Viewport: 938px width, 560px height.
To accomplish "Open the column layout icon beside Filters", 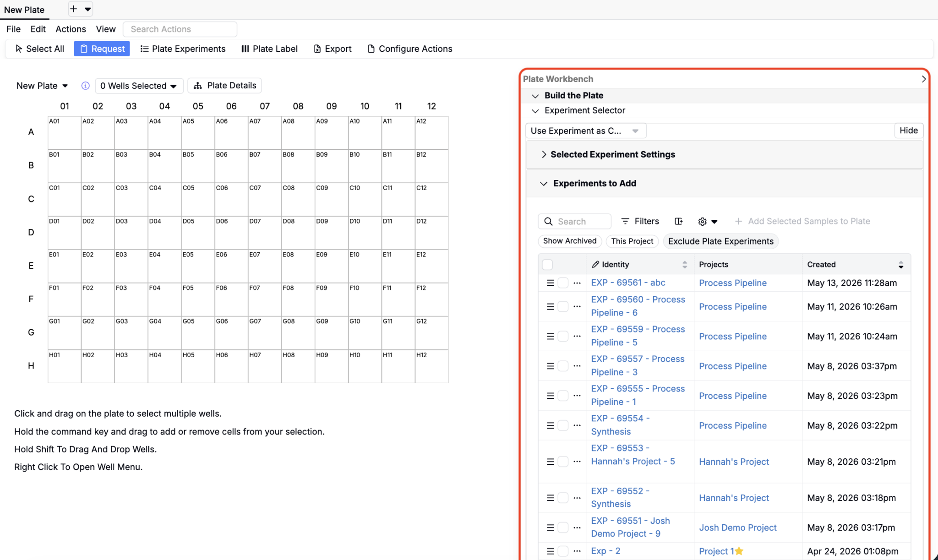I will (679, 221).
